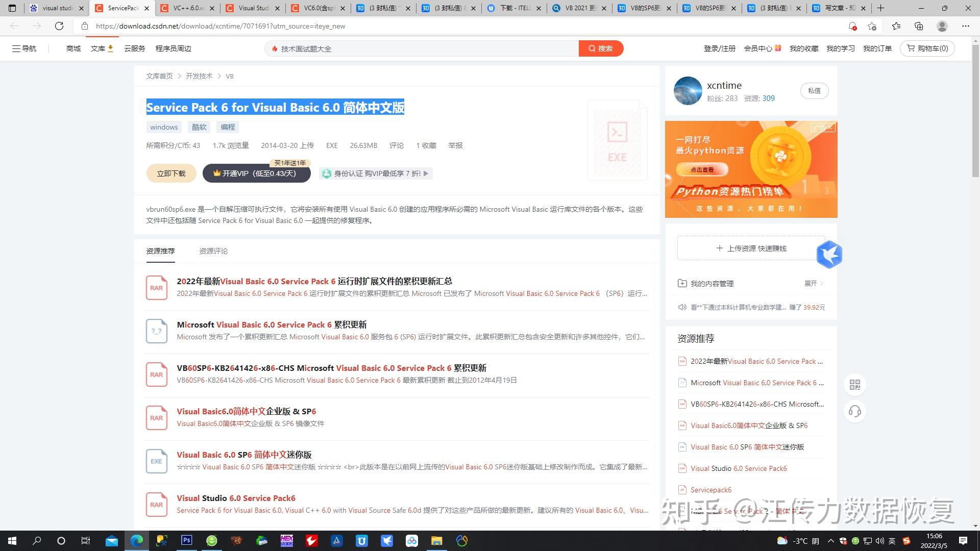This screenshot has height=551, width=980.
Task: Open Photoshop from the taskbar
Action: (x=187, y=541)
